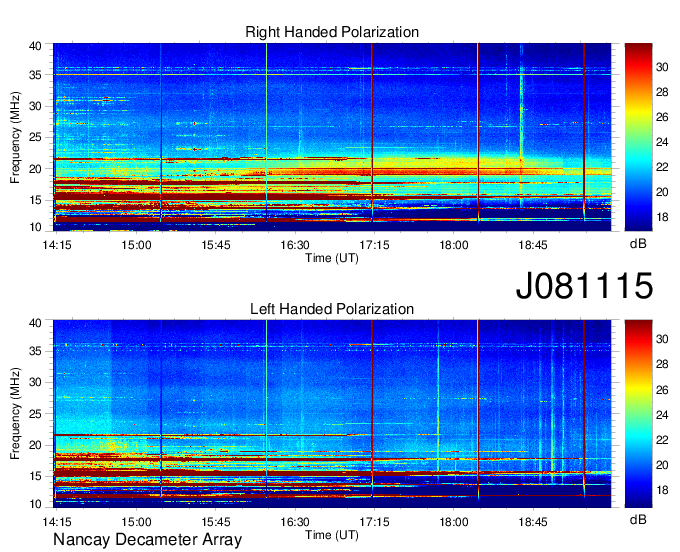The height and width of the screenshot is (552, 680).
Task: Click the 22 value on Right Handed color bar
Action: point(662,167)
